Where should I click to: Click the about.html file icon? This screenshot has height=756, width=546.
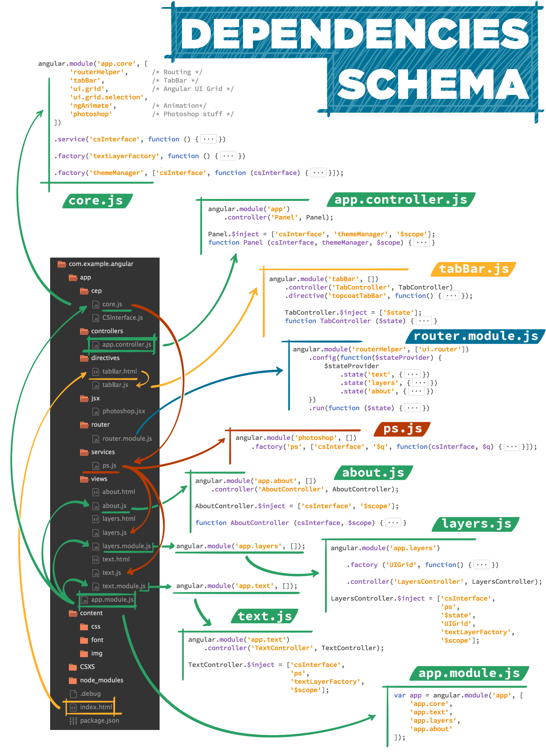(x=96, y=492)
